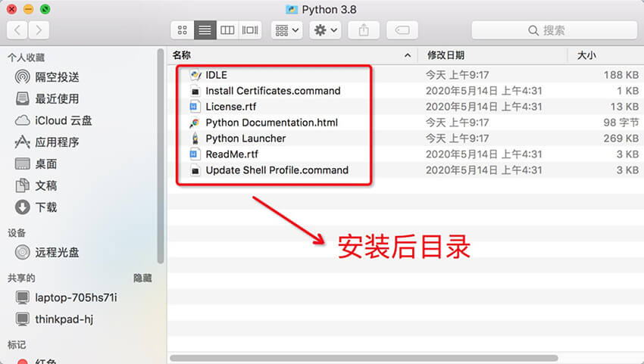The height and width of the screenshot is (364, 644).
Task: Select the Python Documentation.html file name
Action: coord(271,123)
